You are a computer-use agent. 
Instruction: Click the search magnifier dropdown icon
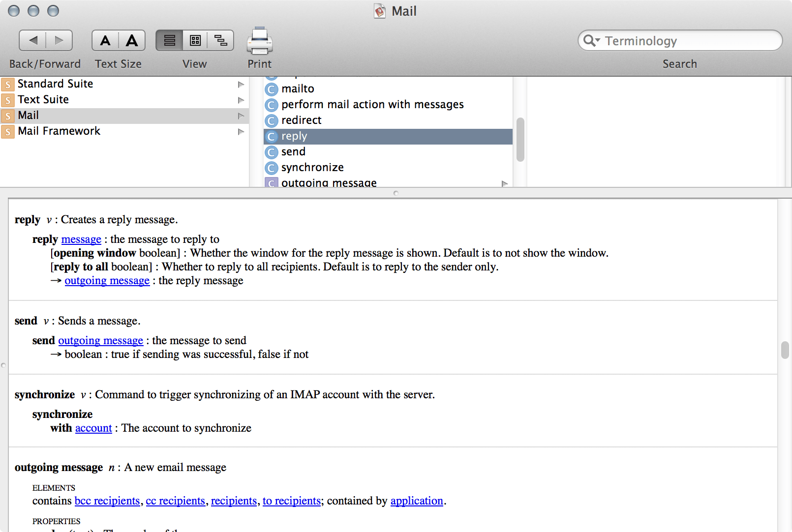click(591, 40)
